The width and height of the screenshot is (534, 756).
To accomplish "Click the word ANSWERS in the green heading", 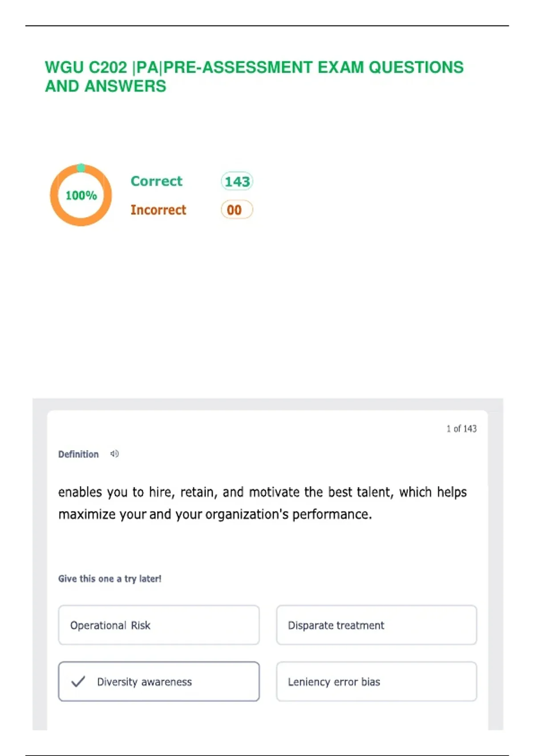I will coord(125,86).
